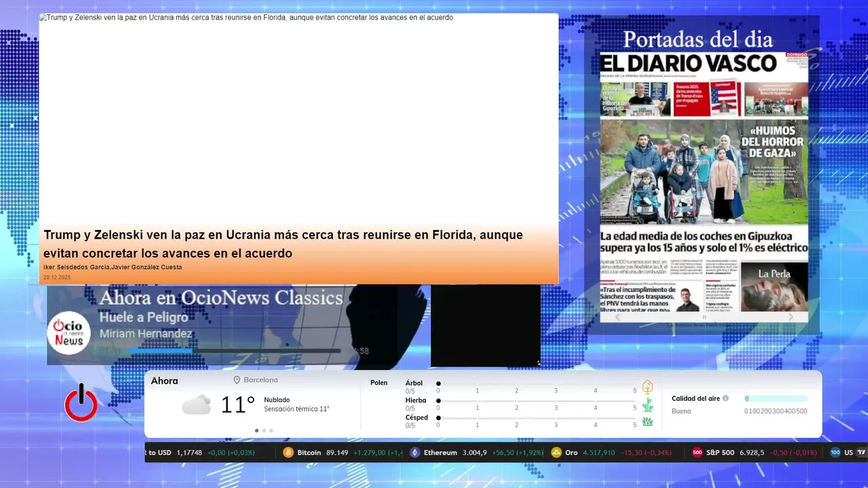This screenshot has height=488, width=868.
Task: Go to next front page with right arrow
Action: pos(791,317)
